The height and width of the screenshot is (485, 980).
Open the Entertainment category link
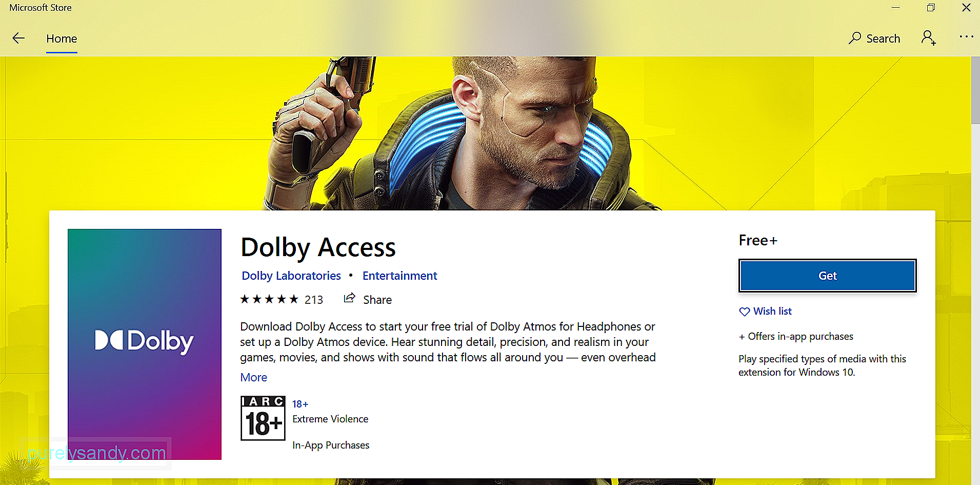pyautogui.click(x=400, y=276)
